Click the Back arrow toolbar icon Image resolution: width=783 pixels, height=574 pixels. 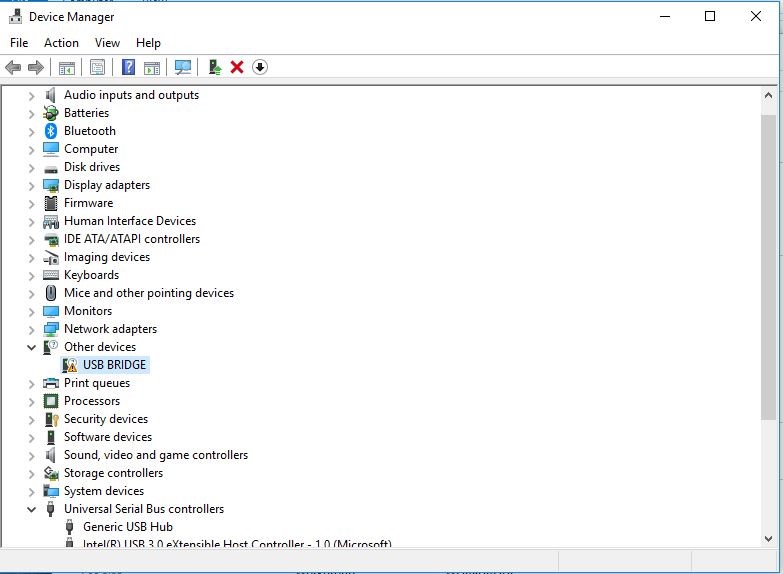pyautogui.click(x=13, y=67)
